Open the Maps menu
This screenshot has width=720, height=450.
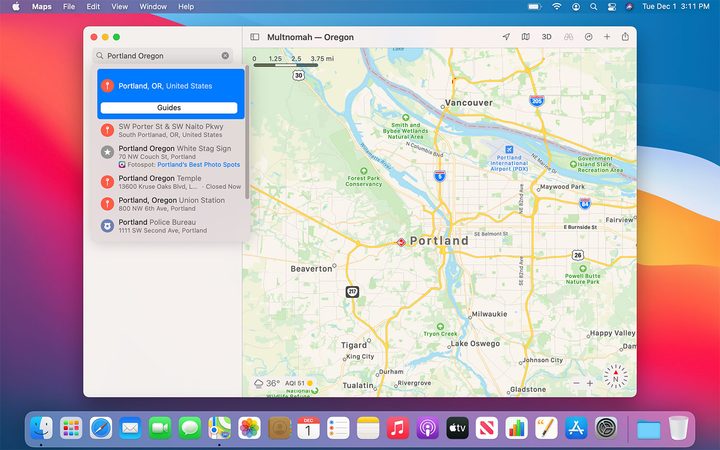pos(42,6)
